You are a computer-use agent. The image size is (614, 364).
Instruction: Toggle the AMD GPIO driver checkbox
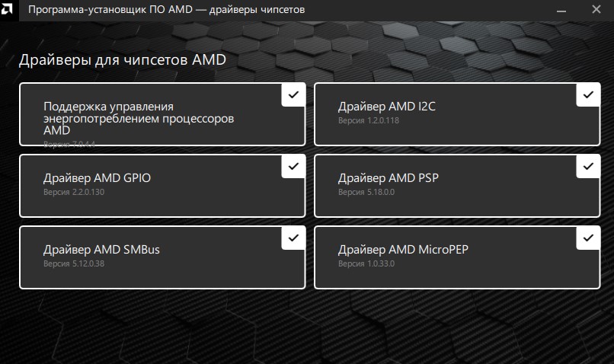pyautogui.click(x=293, y=166)
